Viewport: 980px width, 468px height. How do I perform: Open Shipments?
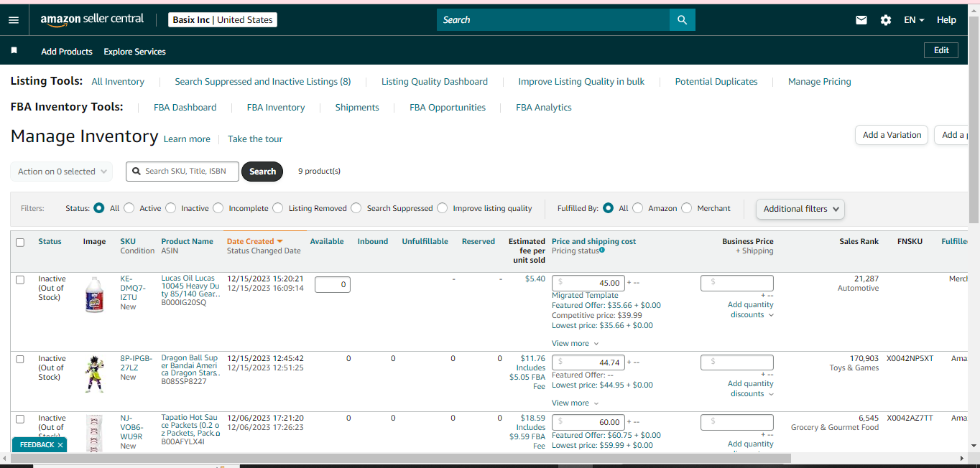pyautogui.click(x=357, y=108)
